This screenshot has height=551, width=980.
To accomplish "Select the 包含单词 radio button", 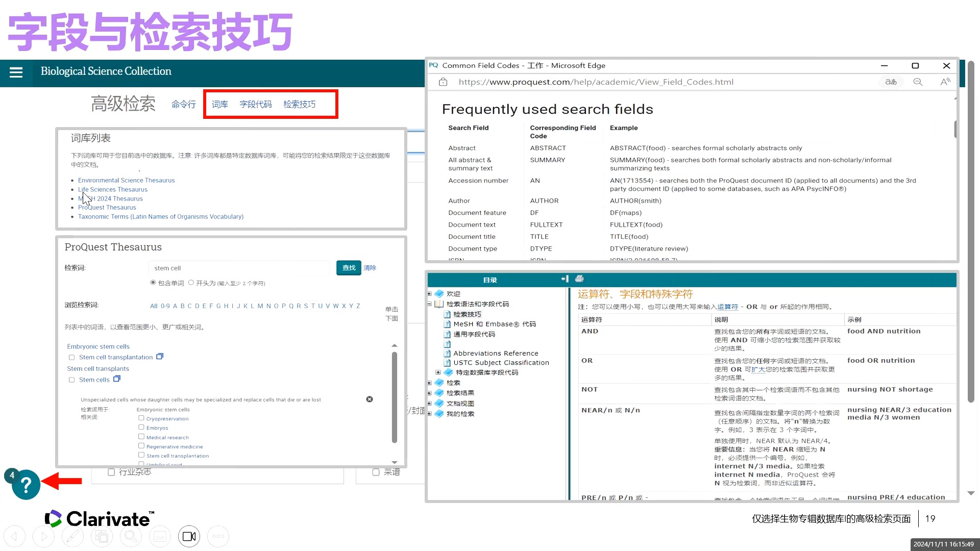I will 153,283.
